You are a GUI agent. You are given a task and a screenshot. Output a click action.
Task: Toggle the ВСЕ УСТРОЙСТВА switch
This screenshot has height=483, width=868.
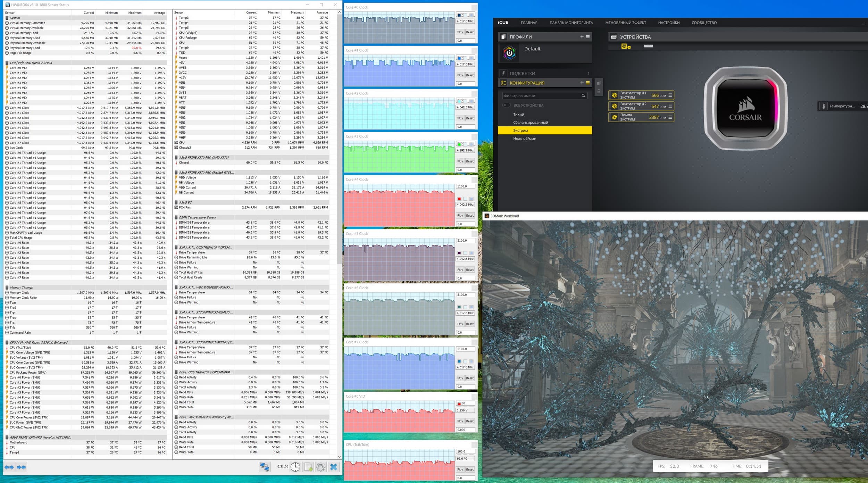point(507,105)
